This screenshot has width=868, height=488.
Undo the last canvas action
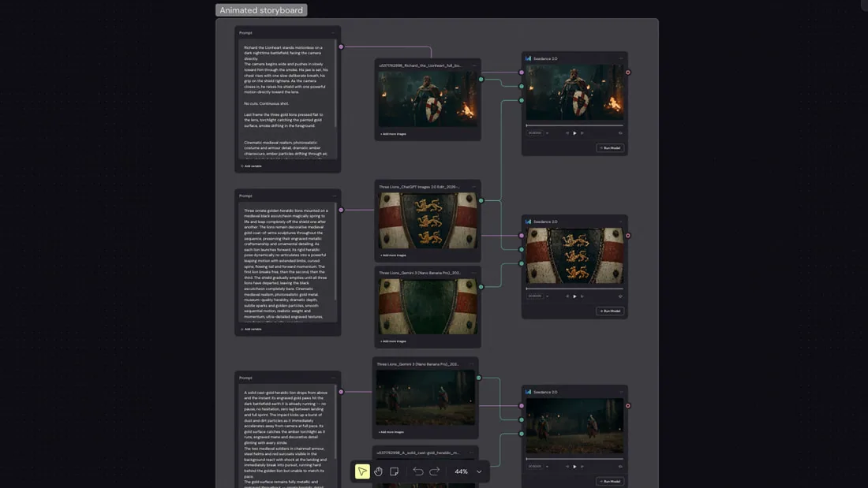coord(418,471)
